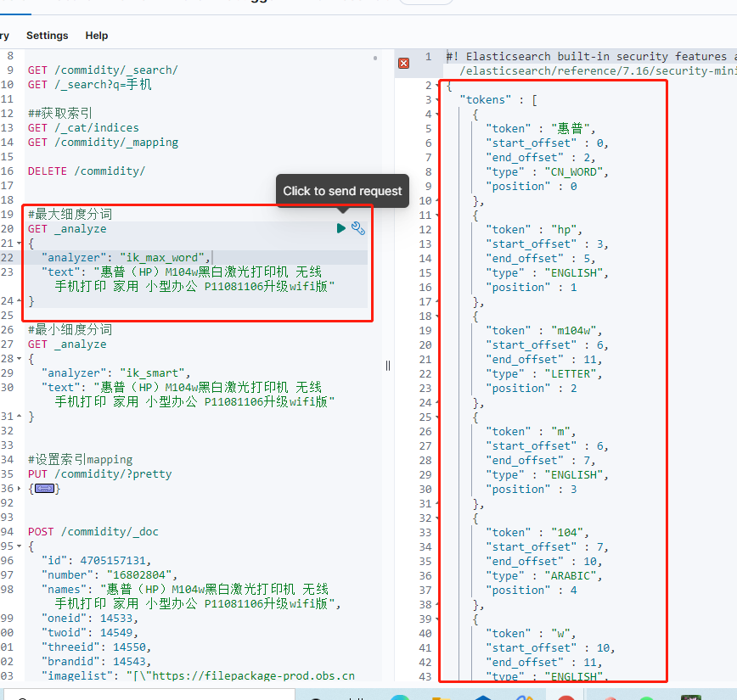This screenshot has width=737, height=700.
Task: Click the "token" : "惠普" output line
Action: tap(541, 129)
